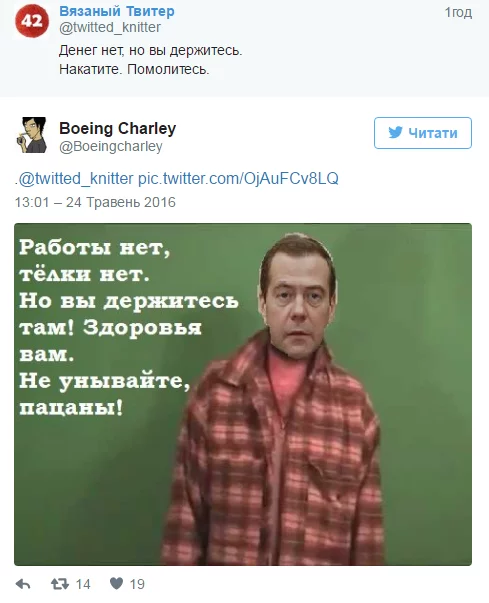This screenshot has width=489, height=603.
Task: Like the tweet with the heart icon
Action: [x=116, y=584]
